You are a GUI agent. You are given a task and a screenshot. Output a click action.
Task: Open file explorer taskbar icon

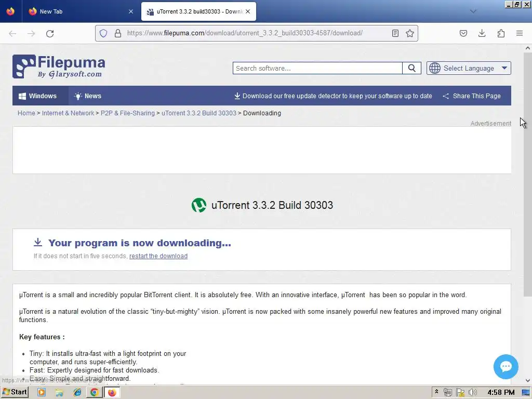point(59,393)
